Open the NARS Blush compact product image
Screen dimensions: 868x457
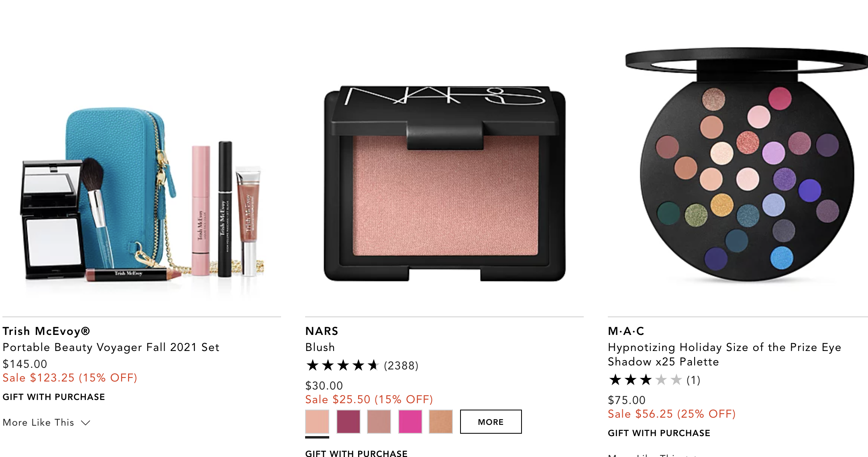pos(444,184)
